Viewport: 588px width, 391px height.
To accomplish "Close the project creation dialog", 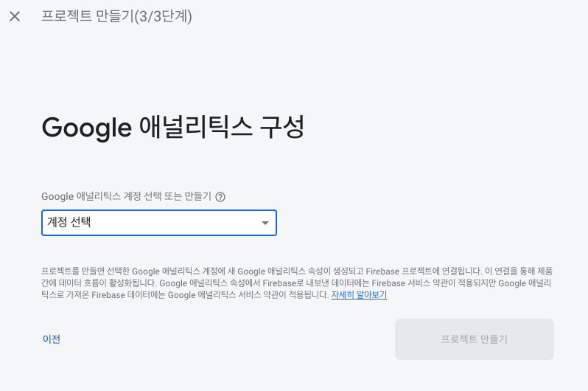I will 15,16.
